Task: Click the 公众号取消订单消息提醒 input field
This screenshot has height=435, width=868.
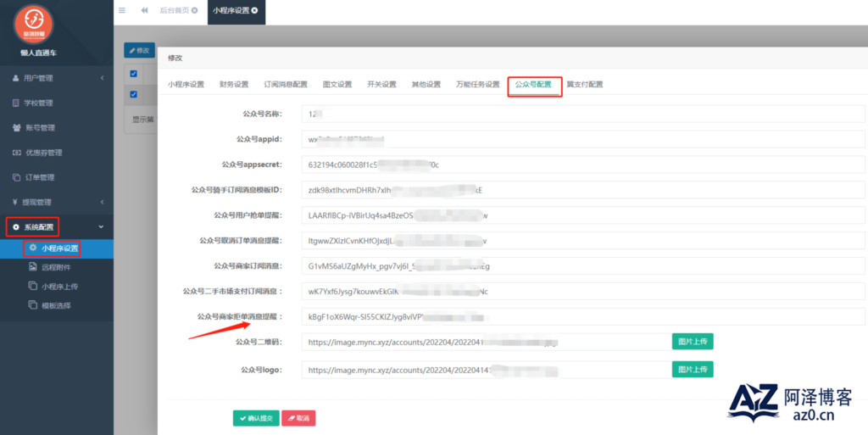Action: coord(583,241)
